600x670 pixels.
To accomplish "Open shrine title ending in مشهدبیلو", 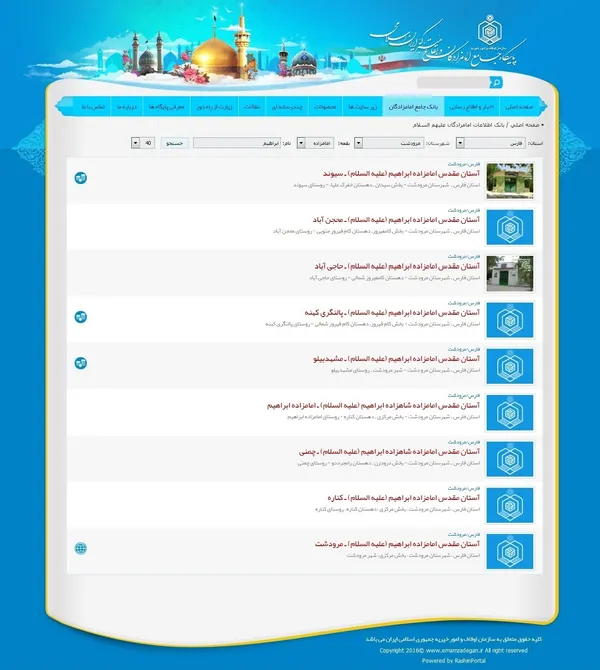I will (x=396, y=359).
